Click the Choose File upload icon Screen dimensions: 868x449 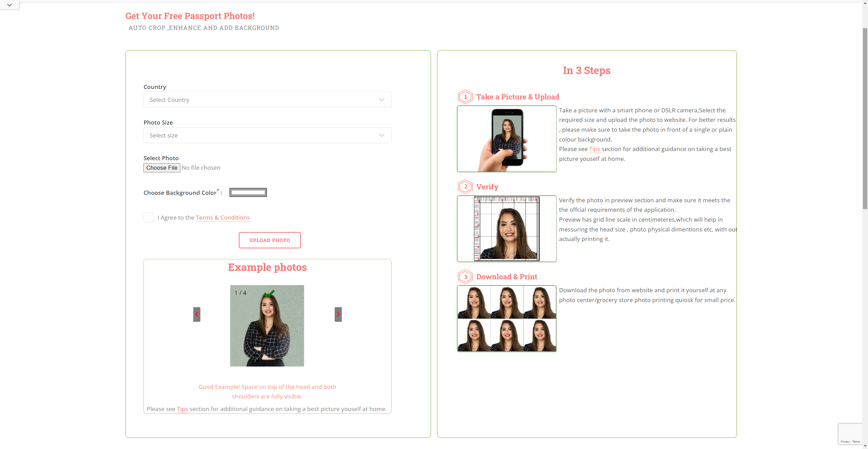tap(161, 167)
